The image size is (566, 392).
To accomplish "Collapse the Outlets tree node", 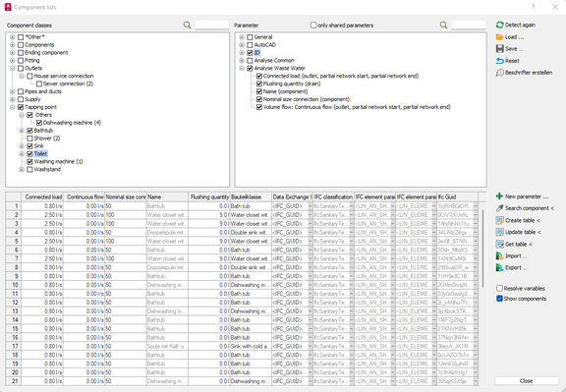I will [12, 68].
